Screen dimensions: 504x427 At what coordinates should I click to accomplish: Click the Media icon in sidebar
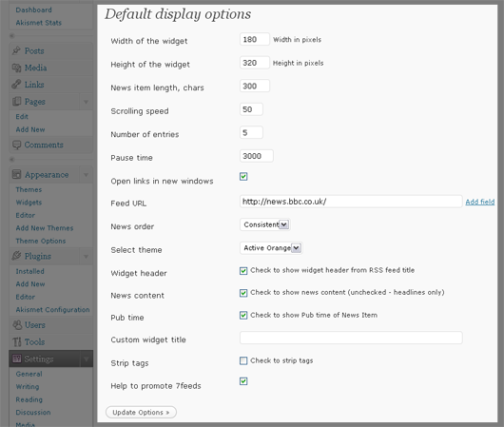tap(16, 68)
